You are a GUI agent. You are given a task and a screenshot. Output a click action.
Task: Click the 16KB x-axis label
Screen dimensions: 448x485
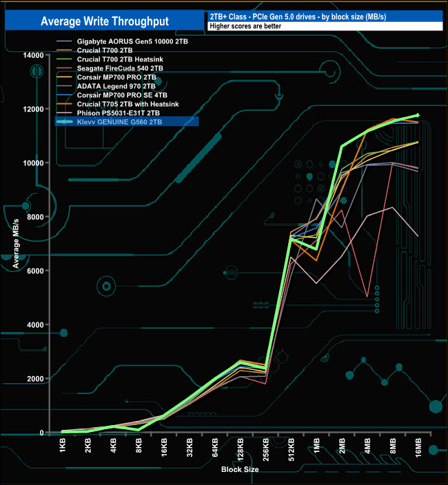click(x=164, y=447)
